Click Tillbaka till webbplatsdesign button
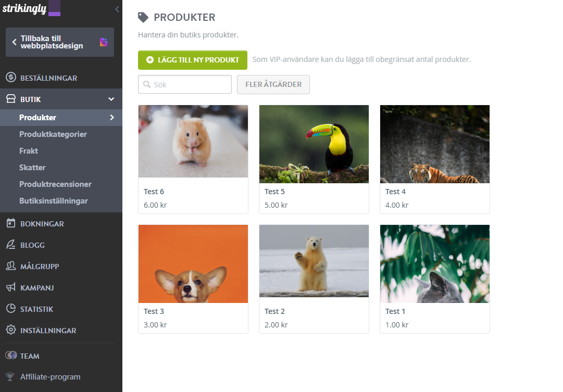This screenshot has height=392, width=563. (60, 42)
